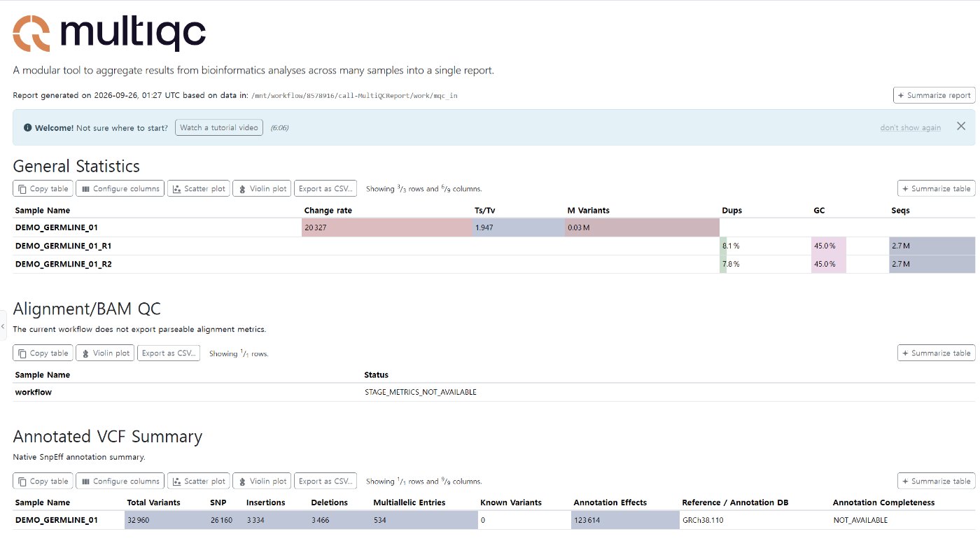Copy the Annotated VCF Summary table
This screenshot has width=980, height=548.
pos(43,481)
